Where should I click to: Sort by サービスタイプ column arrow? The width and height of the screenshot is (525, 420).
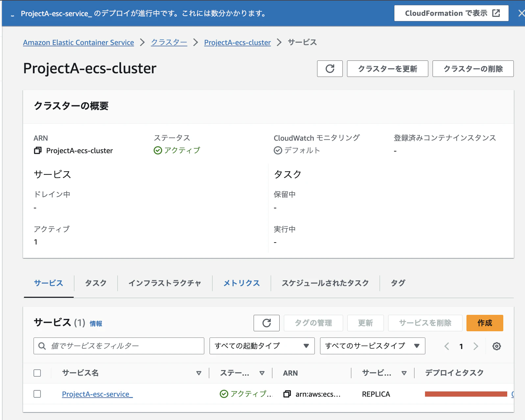(x=404, y=373)
